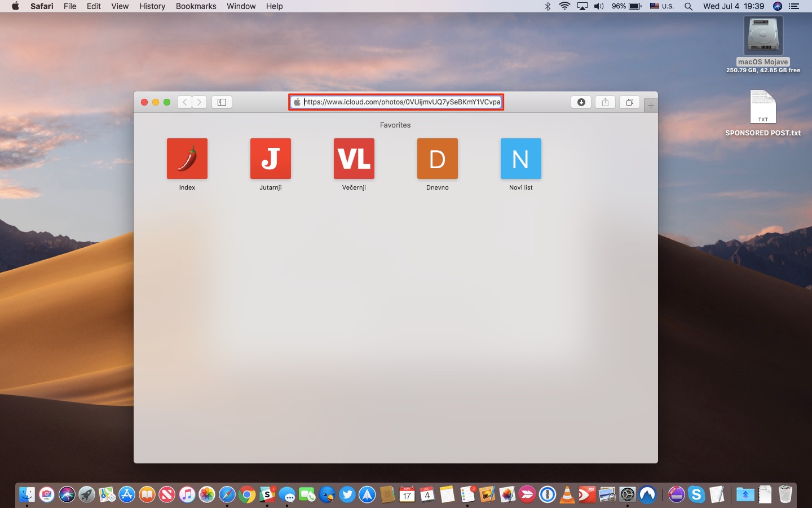Open Twitter from the Dock
This screenshot has height=508, width=812.
coord(347,494)
